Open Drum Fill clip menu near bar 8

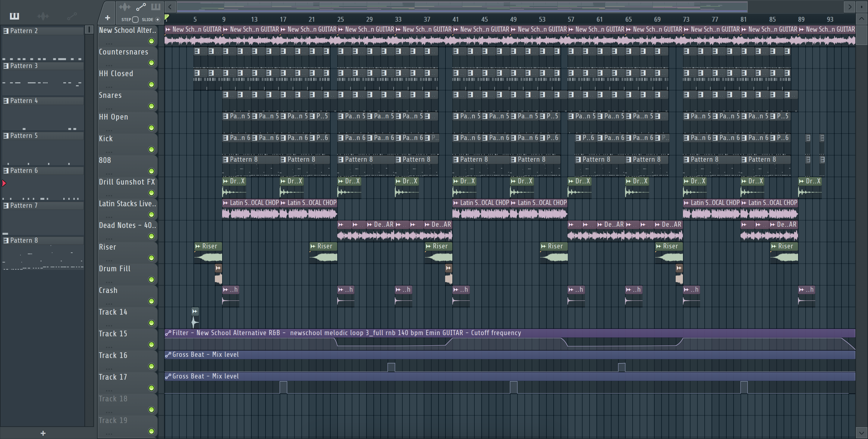(218, 268)
